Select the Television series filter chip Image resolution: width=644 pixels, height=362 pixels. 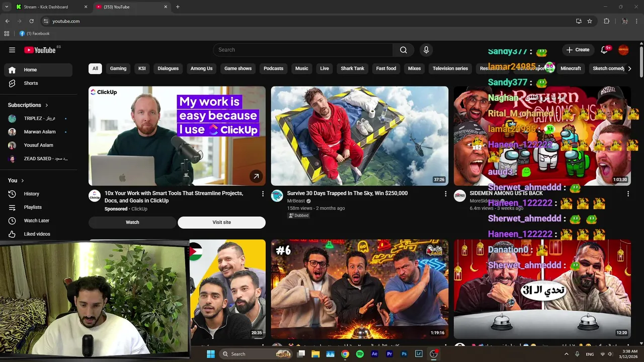tap(450, 68)
